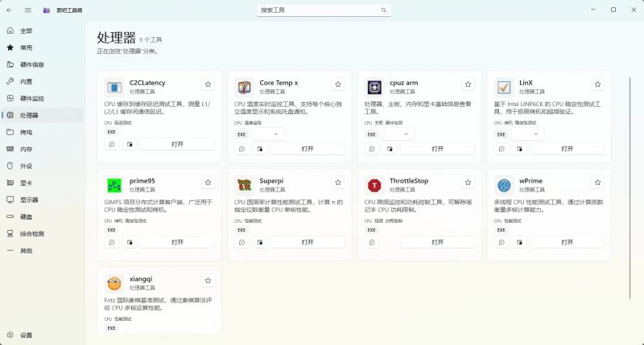644x345 pixels.
Task: Switch to 烤鸡 category
Action: 43,132
